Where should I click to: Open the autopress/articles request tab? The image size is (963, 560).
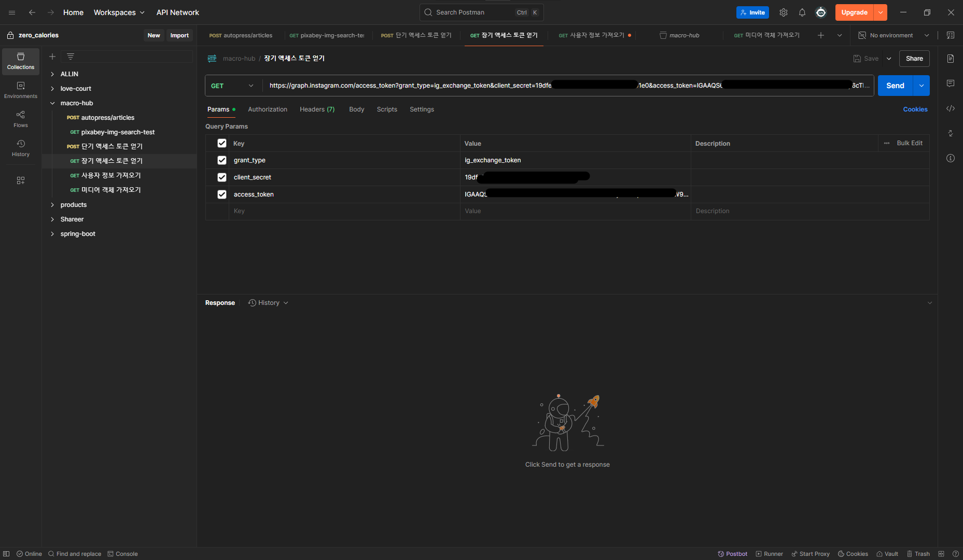[241, 35]
